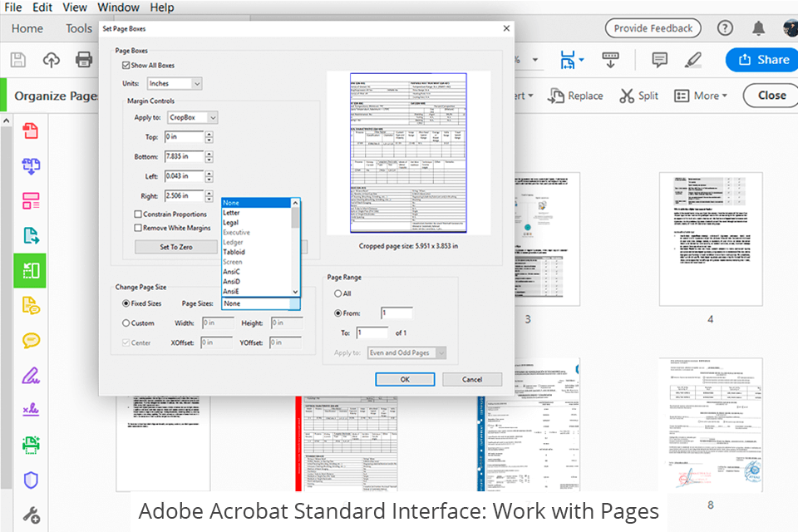Click the Set To Zero button

[176, 247]
